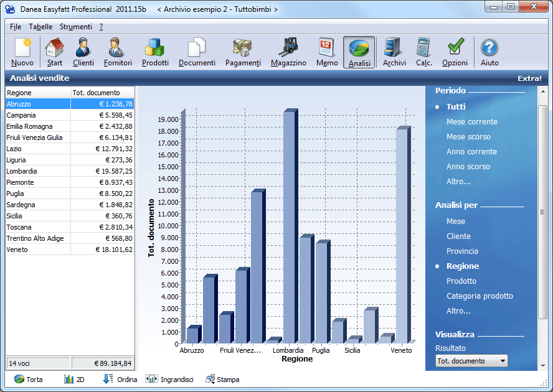This screenshot has width=553, height=392.
Task: Open the Start home page icon
Action: click(55, 52)
